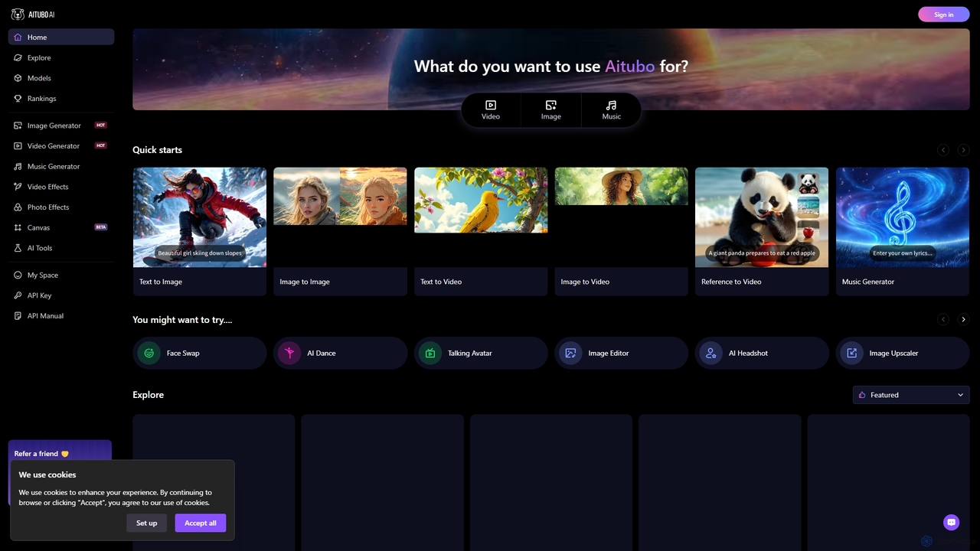Screen dimensions: 980x551
Task: Click the Video Generator sidebar icon
Action: (18, 146)
